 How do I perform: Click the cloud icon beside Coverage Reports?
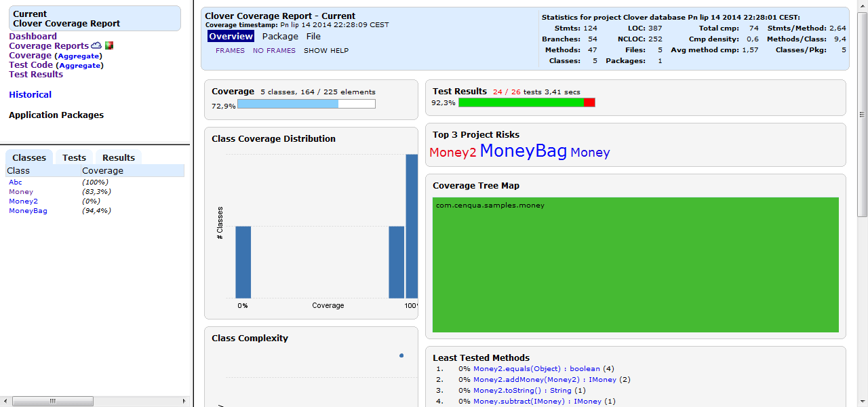pyautogui.click(x=96, y=45)
